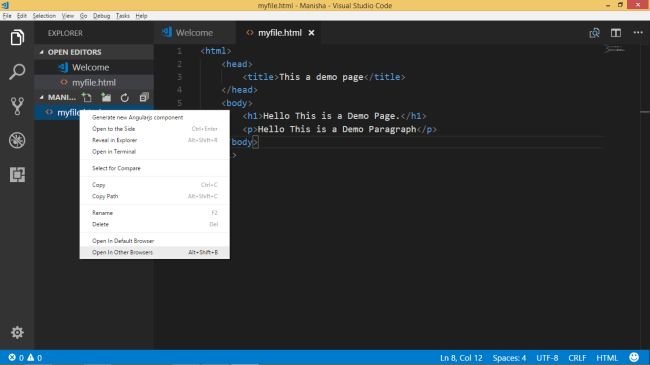This screenshot has height=365, width=650.
Task: Open the Debug menu
Action: 102,16
